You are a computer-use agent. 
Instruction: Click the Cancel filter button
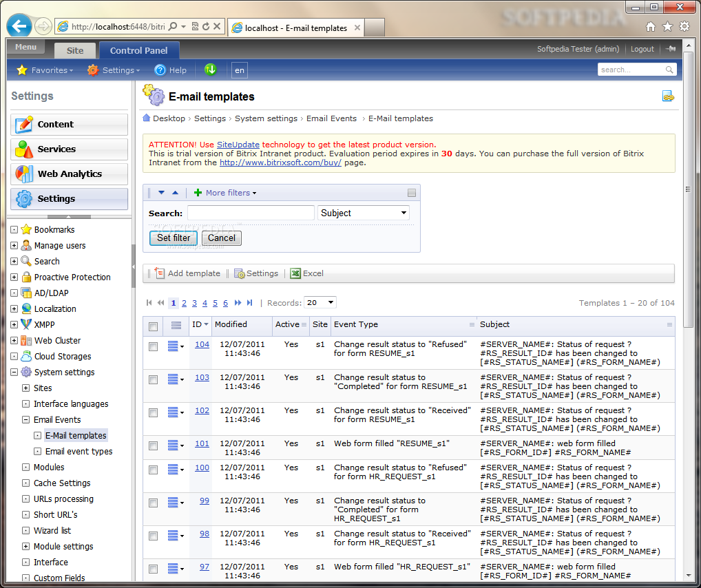tap(222, 238)
